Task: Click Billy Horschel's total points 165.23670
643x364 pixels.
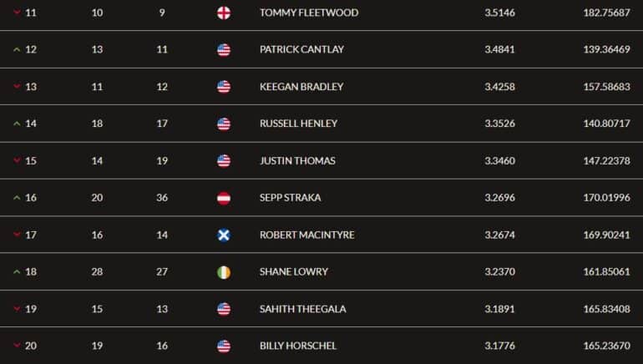Action: point(606,346)
